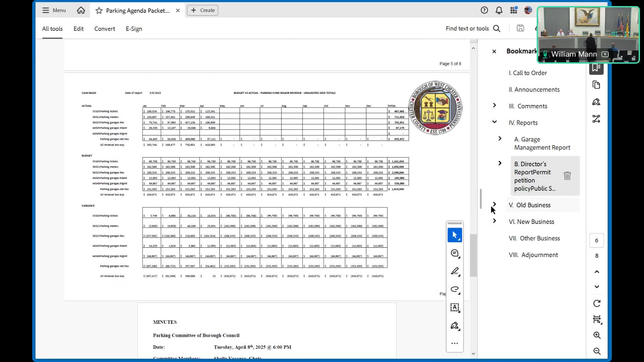The width and height of the screenshot is (644, 362).
Task: Select the highlighter pen tool
Action: click(455, 271)
